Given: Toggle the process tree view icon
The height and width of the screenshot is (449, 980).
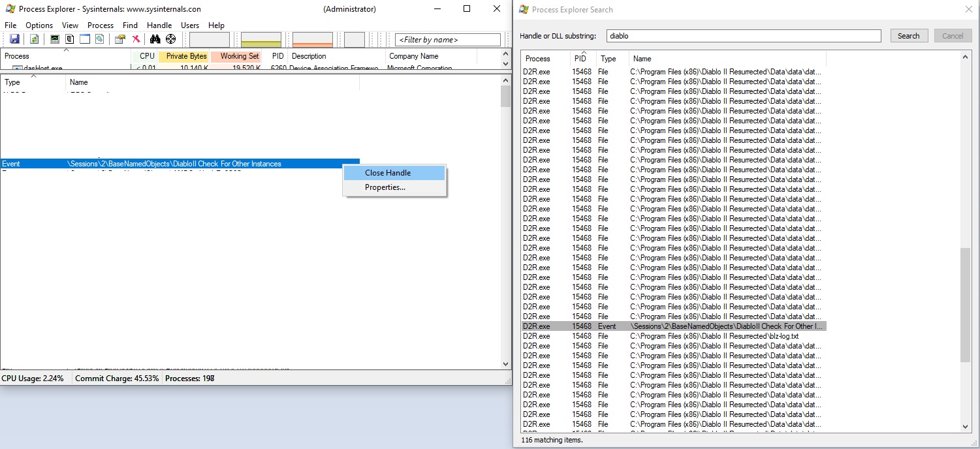Looking at the screenshot, I should [x=70, y=39].
